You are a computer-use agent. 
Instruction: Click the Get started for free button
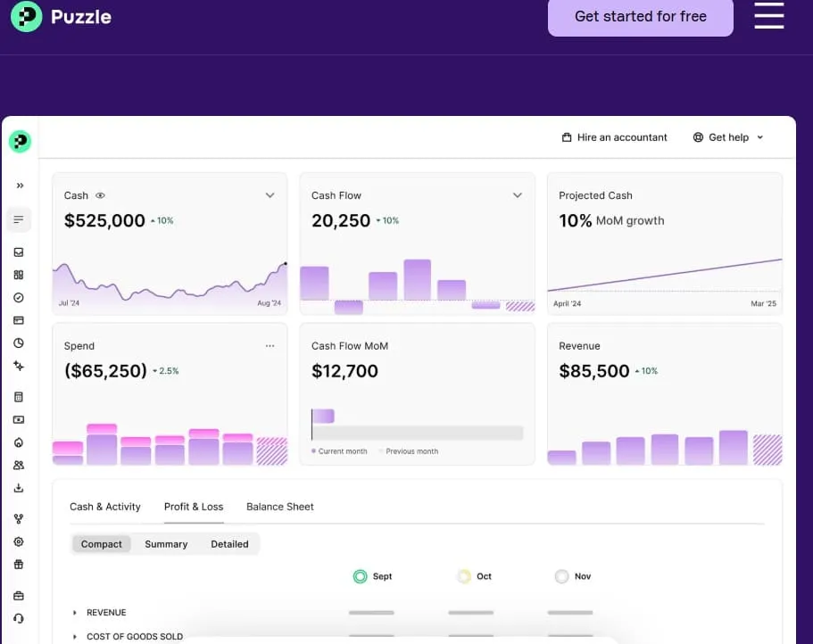(x=640, y=16)
